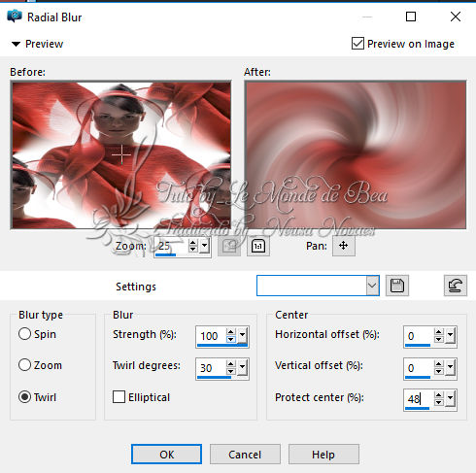The image size is (476, 473).
Task: Decrease the Twirl degrees with down arrow
Action: tap(230, 372)
